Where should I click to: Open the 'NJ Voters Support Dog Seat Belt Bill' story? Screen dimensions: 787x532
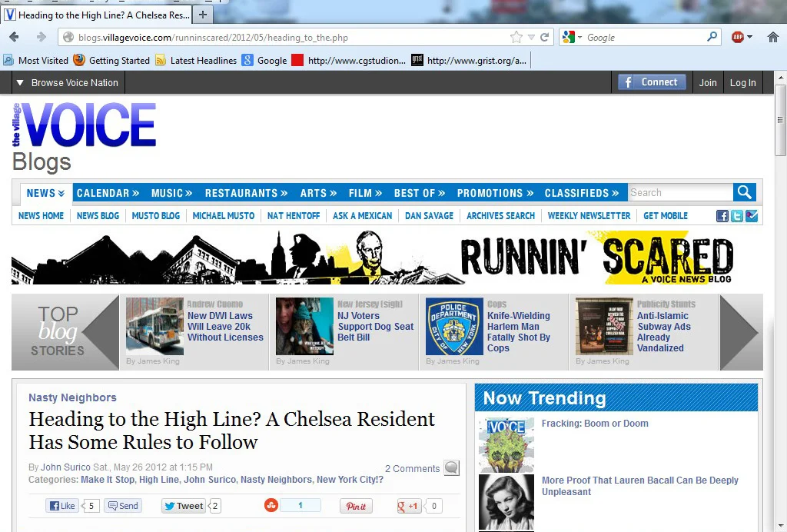(x=375, y=326)
